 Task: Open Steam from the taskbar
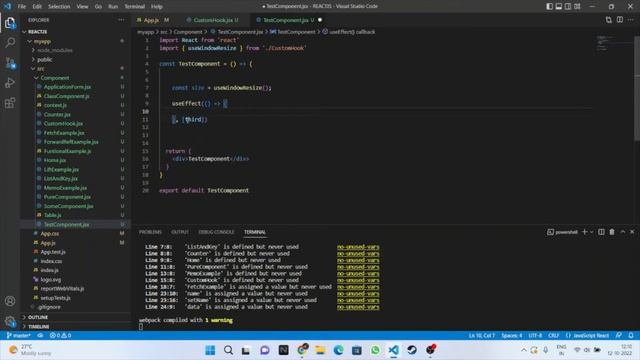[x=412, y=350]
